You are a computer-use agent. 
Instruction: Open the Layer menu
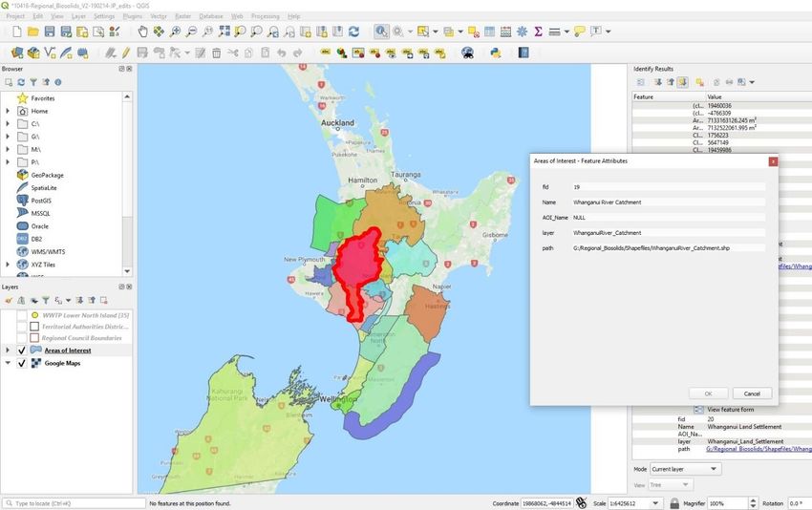(78, 16)
